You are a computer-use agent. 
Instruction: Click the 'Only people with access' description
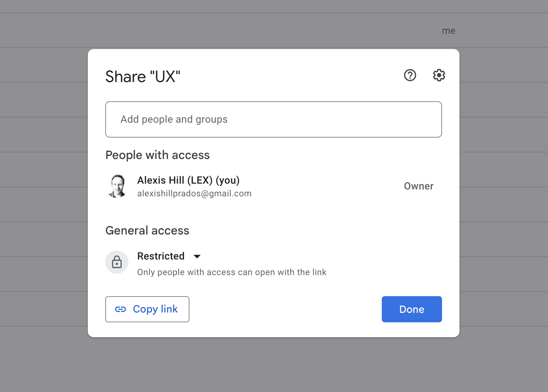232,272
